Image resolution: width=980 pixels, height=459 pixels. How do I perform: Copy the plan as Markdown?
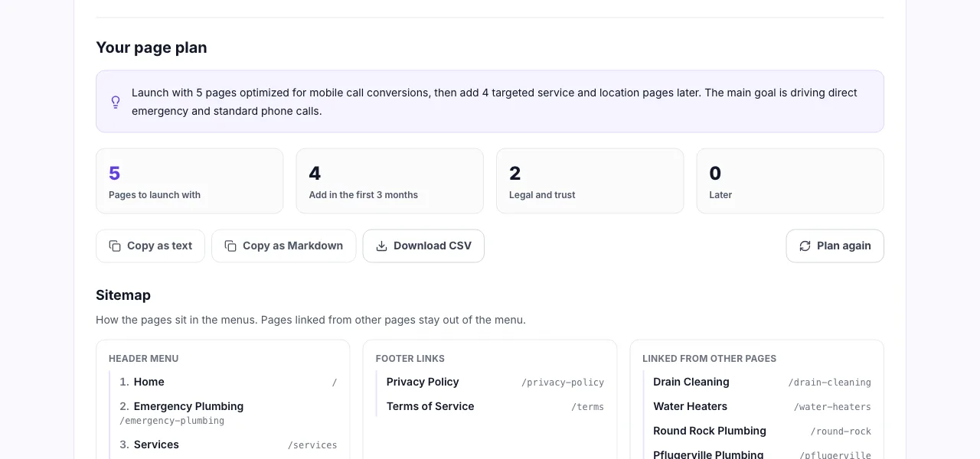283,246
